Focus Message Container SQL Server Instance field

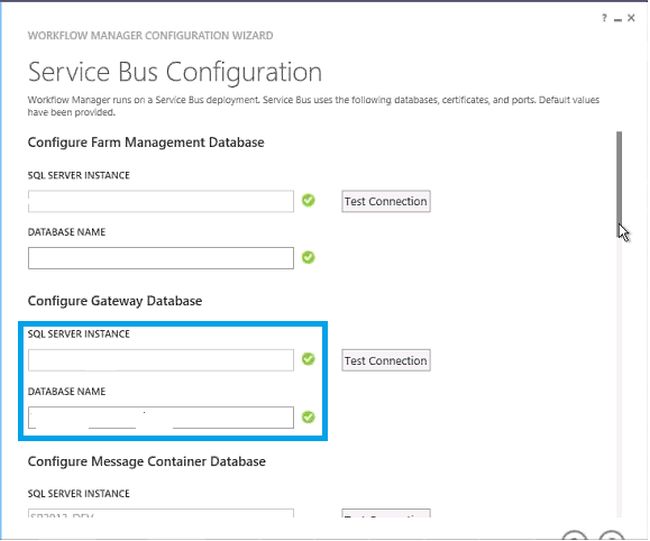(x=161, y=516)
